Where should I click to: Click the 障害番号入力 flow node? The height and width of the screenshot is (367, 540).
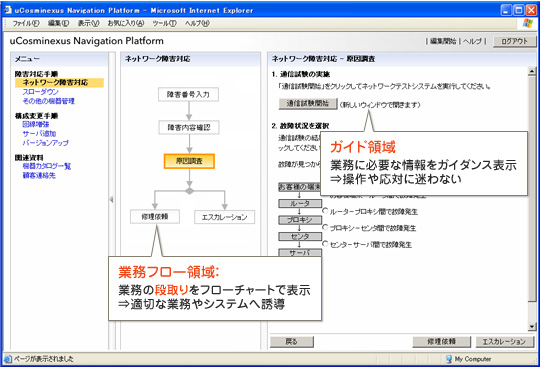point(188,94)
